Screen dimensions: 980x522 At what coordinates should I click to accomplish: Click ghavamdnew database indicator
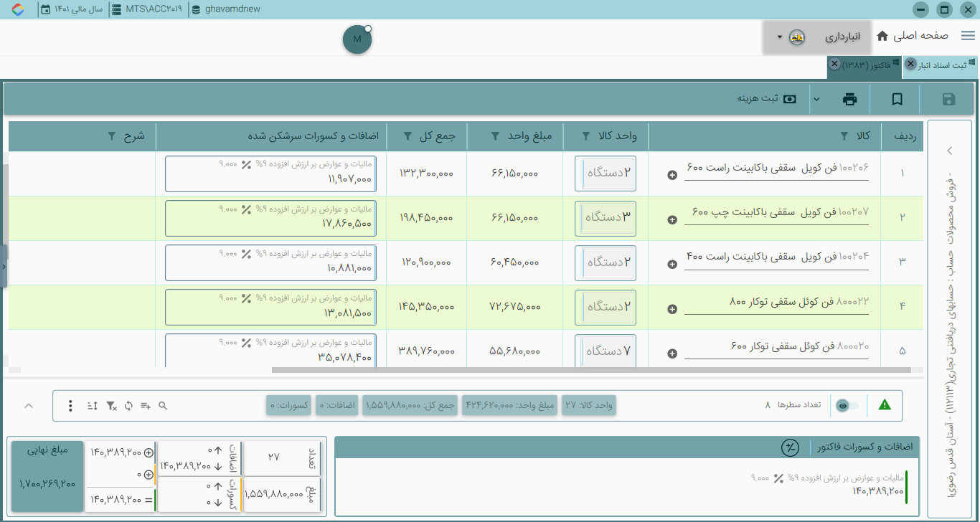click(x=225, y=10)
